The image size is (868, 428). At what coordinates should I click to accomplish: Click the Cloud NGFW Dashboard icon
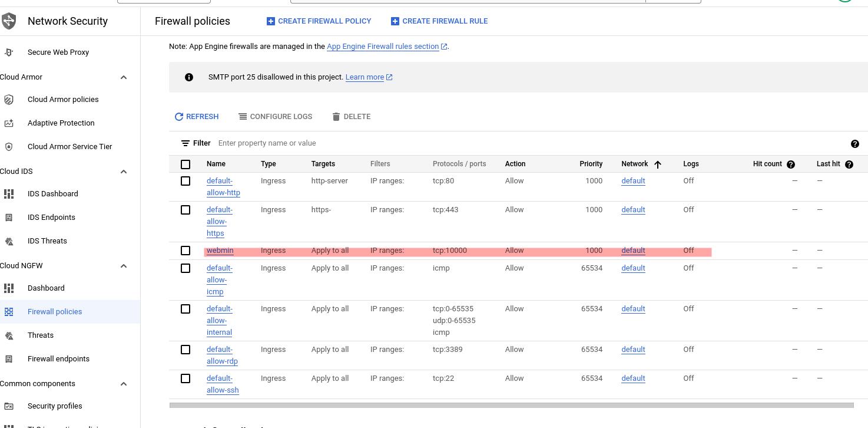[9, 288]
